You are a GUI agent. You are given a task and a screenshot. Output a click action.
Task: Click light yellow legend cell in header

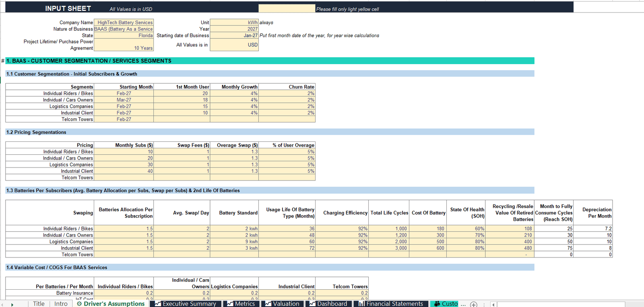click(x=287, y=8)
